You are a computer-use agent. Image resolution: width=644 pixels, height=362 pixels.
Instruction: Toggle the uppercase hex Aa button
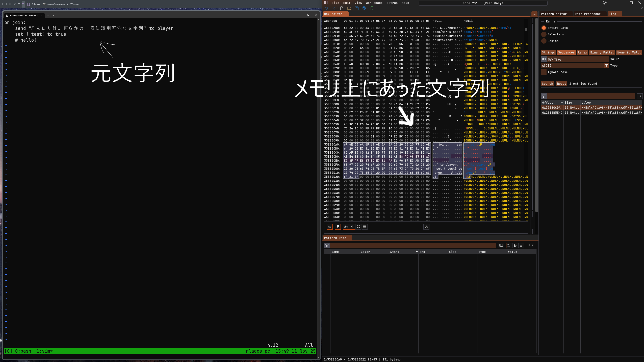329,227
